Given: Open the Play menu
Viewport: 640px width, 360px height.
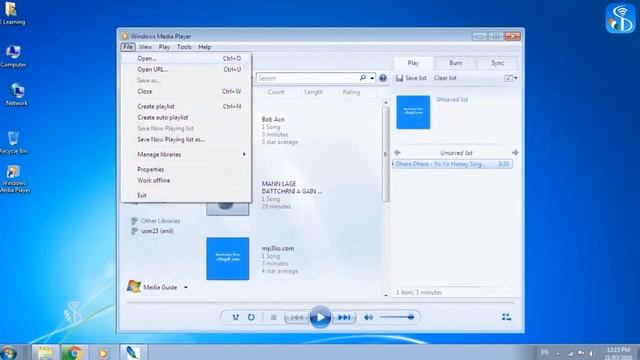Looking at the screenshot, I should click(164, 47).
